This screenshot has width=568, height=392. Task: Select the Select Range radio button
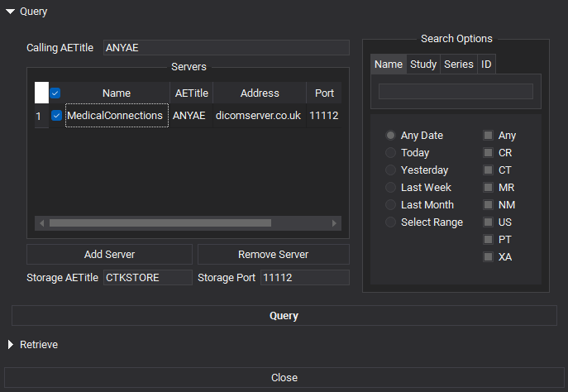pyautogui.click(x=390, y=222)
